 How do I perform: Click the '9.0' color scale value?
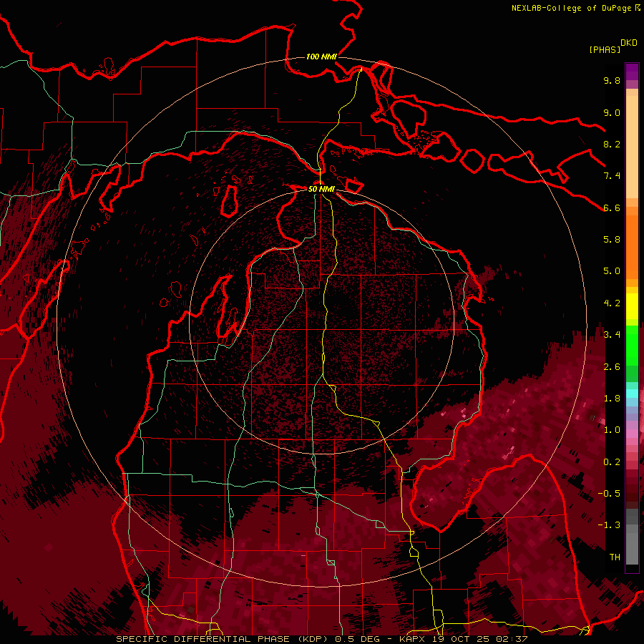coord(612,112)
